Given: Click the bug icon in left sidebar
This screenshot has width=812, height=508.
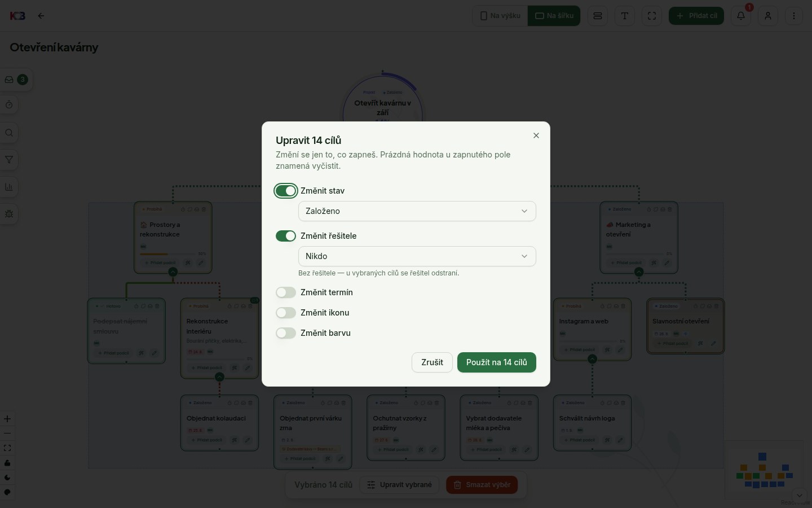Looking at the screenshot, I should tap(9, 214).
